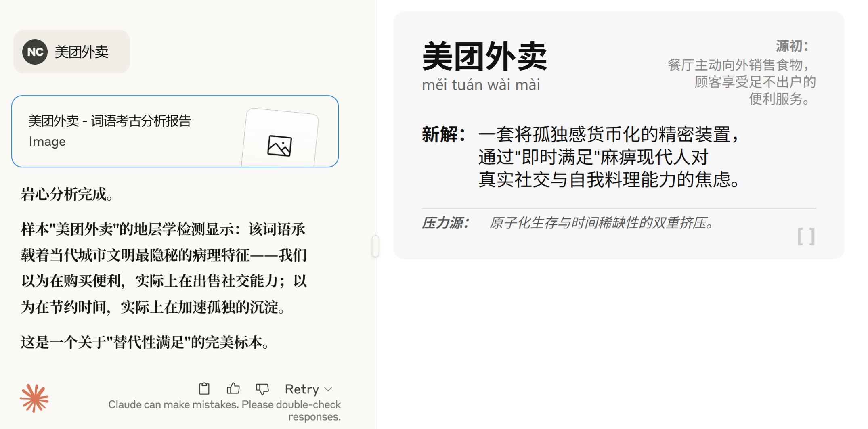The width and height of the screenshot is (868, 429).
Task: Open the Retry dropdown
Action: (x=308, y=389)
